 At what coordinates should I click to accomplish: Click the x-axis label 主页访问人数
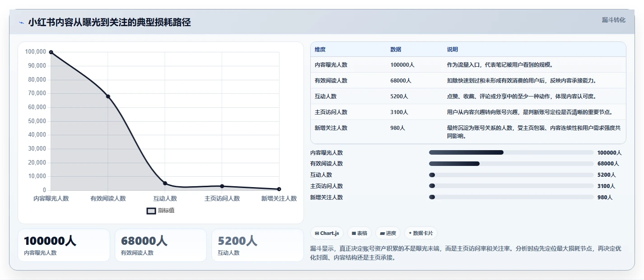point(222,198)
